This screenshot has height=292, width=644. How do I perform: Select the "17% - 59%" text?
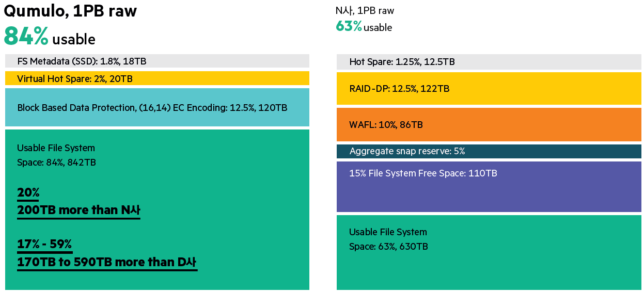(x=44, y=245)
